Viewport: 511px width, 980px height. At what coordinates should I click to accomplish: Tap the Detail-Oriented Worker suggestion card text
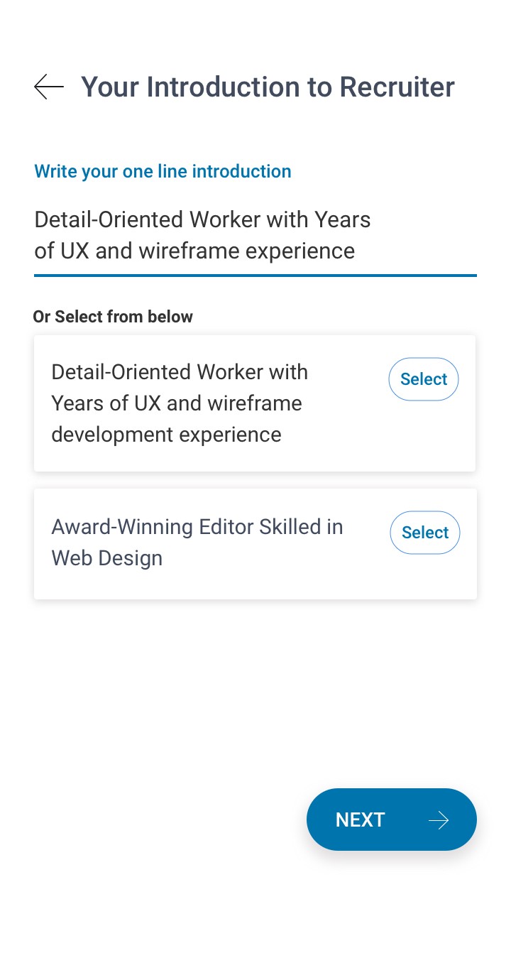[x=180, y=403]
